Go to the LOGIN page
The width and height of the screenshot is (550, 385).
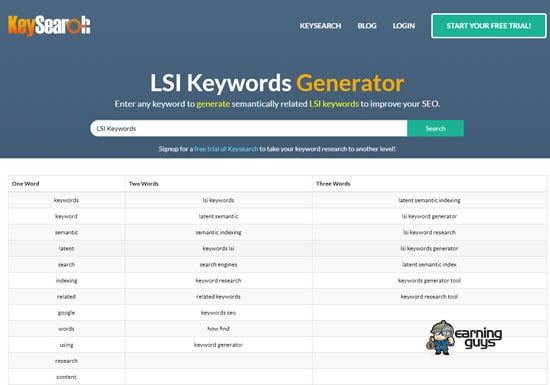pyautogui.click(x=404, y=26)
